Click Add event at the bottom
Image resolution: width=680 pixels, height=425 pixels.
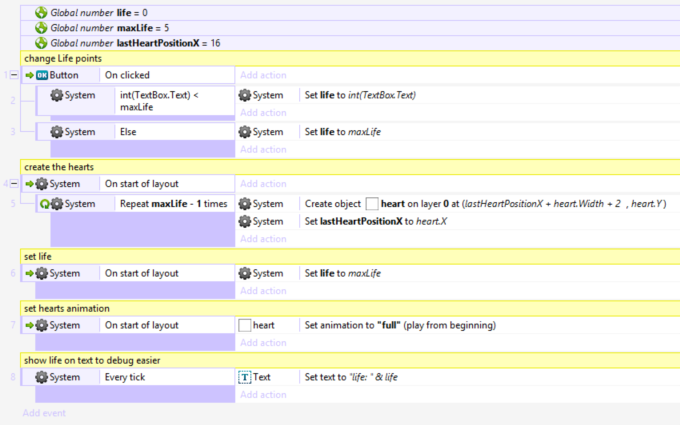click(44, 413)
